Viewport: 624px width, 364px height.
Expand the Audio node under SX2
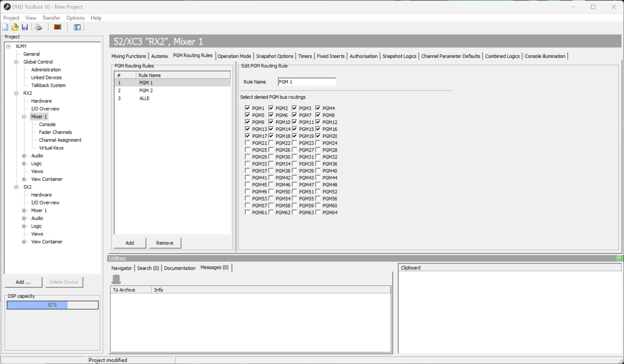24,218
